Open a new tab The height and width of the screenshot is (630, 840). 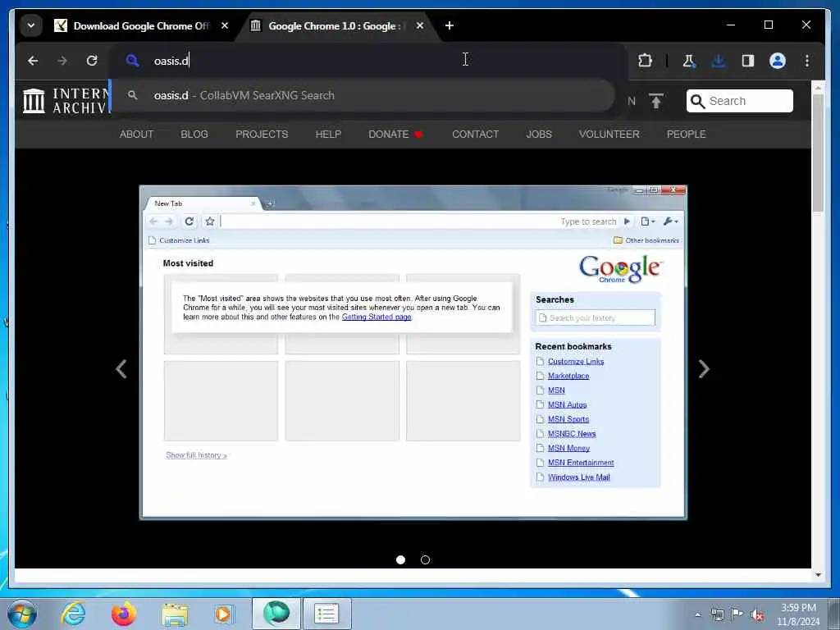[450, 25]
